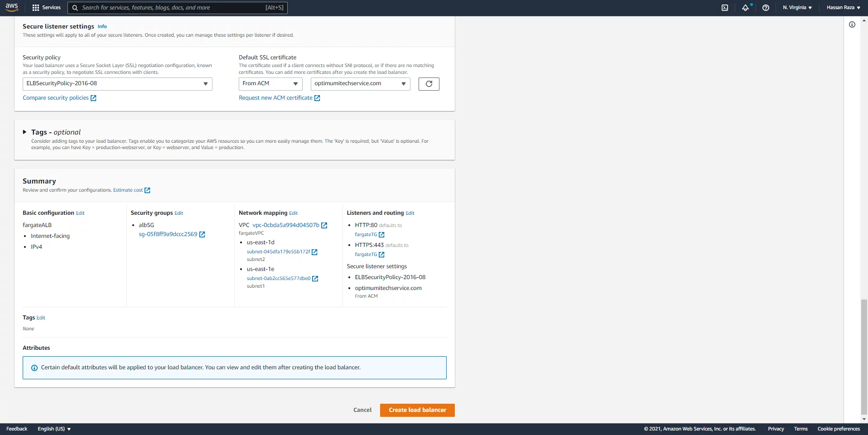868x435 pixels.
Task: Click external link icon beside Compare security policies
Action: coord(93,98)
